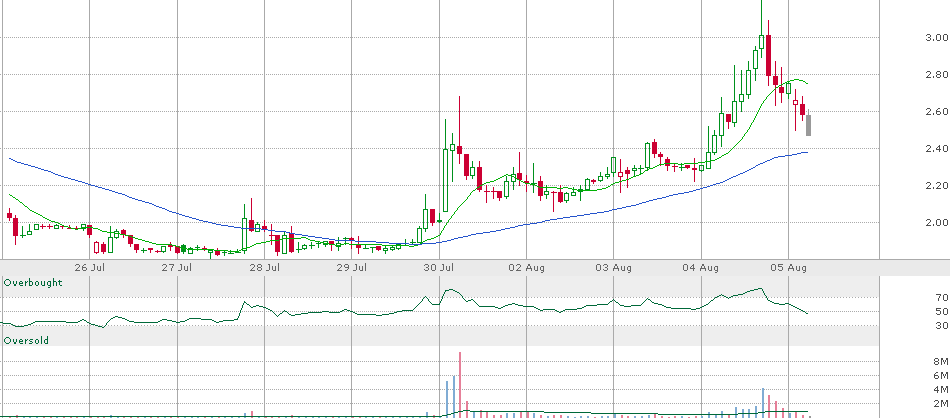Click the Oversold label in RSI panel
The height and width of the screenshot is (418, 950).
click(26, 340)
